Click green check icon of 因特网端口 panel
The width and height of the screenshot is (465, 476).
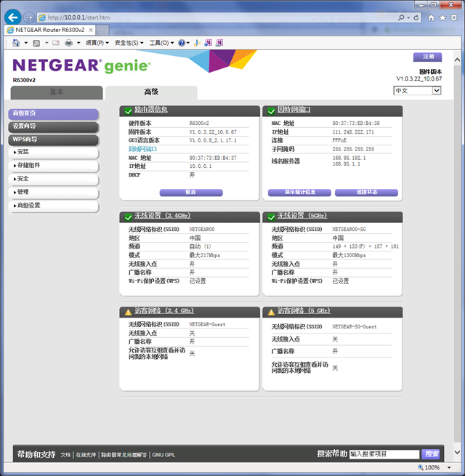(x=271, y=110)
